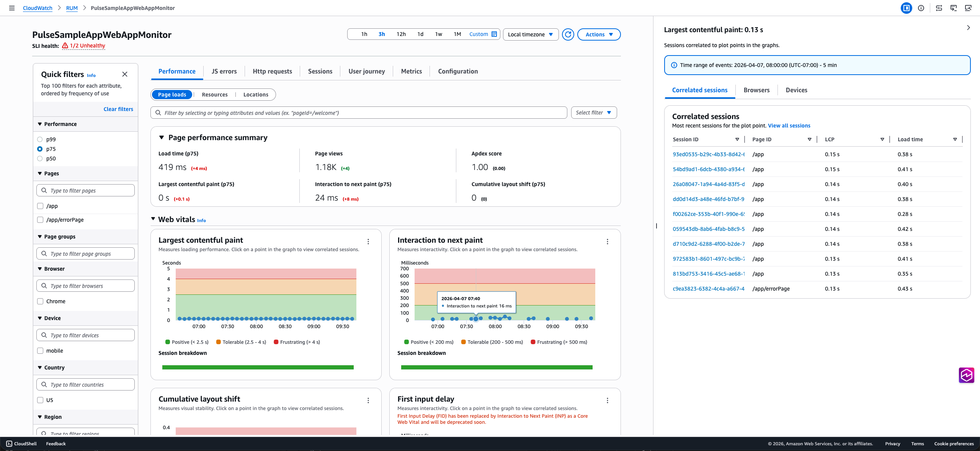The image size is (980, 451).
Task: Click the green Positive (< 2.5 s) legend swatch
Action: point(168,342)
